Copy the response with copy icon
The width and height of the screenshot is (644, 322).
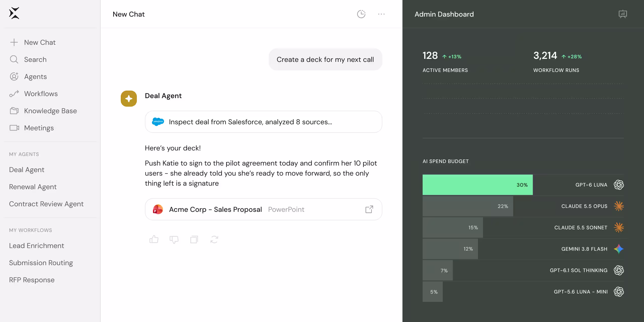tap(194, 239)
